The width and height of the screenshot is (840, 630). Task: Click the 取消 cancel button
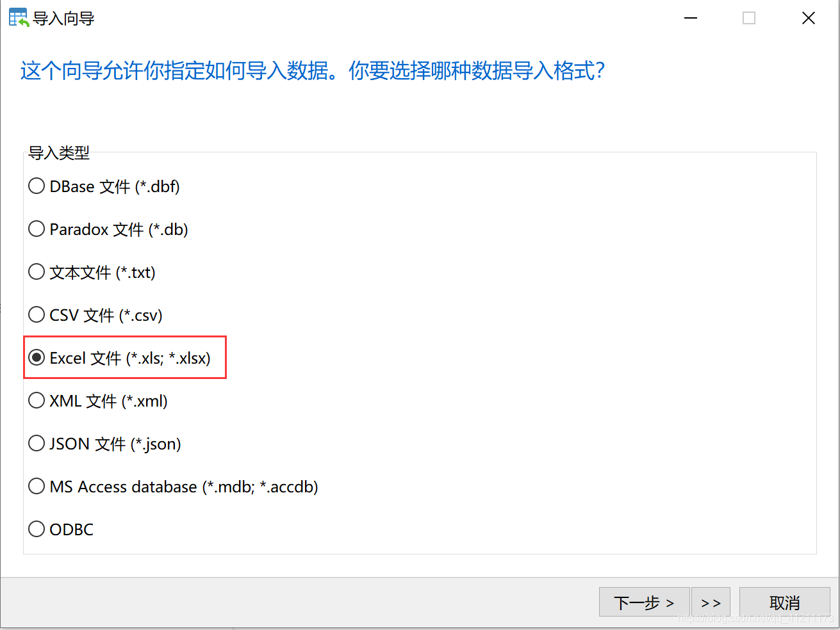(x=785, y=602)
